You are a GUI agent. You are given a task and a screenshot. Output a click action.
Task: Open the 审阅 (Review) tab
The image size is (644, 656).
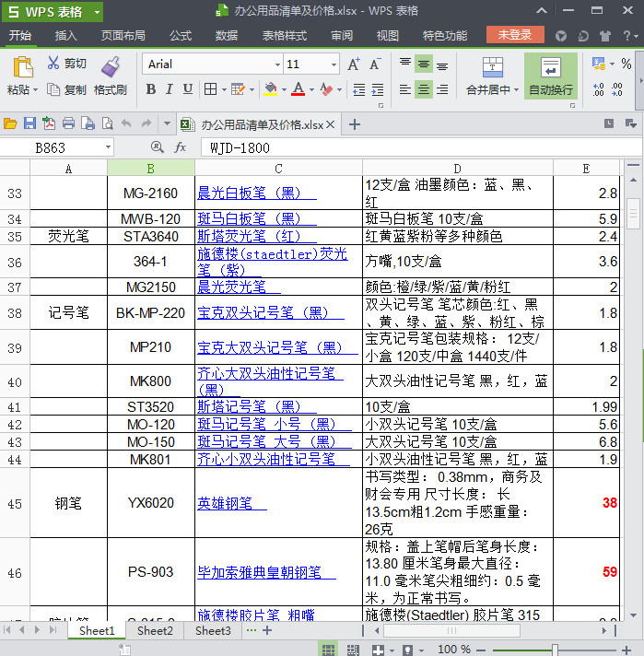pos(342,36)
